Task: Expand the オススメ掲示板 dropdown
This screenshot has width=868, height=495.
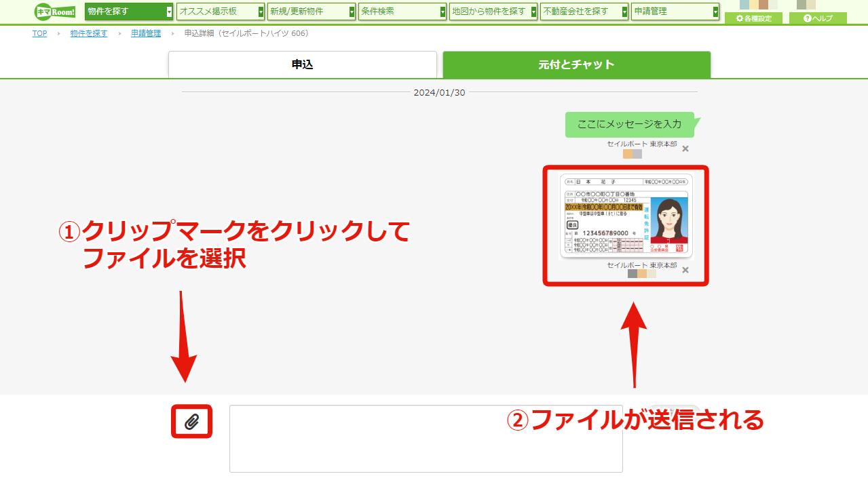Action: [221, 12]
